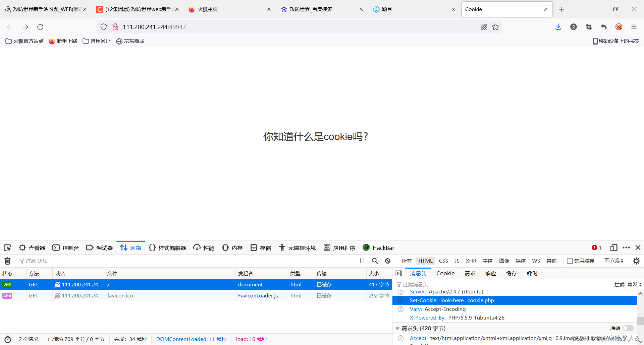Open network request search
This screenshot has height=345, width=644.
(375, 261)
